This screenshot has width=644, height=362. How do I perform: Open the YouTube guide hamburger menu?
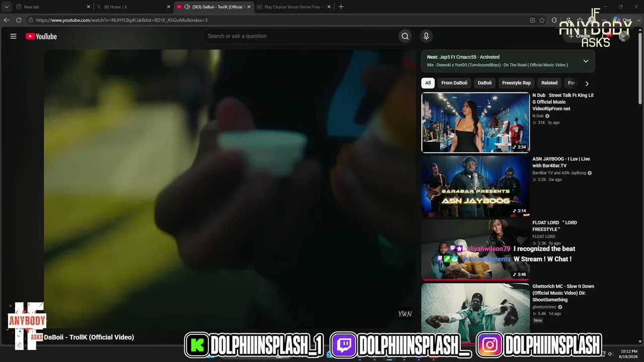tap(14, 36)
